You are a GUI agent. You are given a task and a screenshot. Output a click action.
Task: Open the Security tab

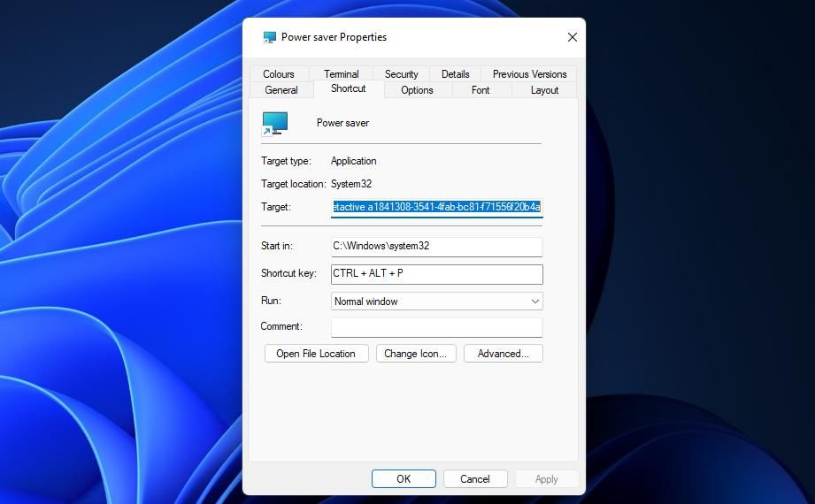(401, 74)
